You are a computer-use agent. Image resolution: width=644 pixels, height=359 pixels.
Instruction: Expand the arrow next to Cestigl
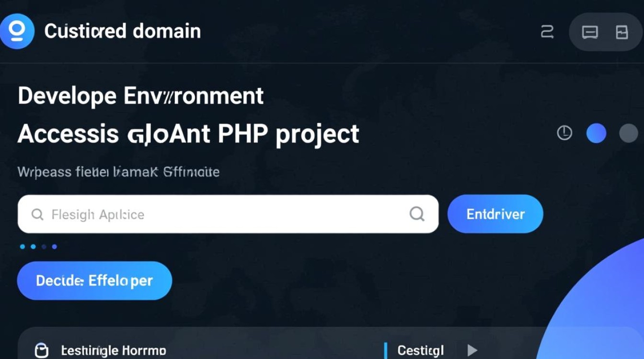pyautogui.click(x=472, y=350)
